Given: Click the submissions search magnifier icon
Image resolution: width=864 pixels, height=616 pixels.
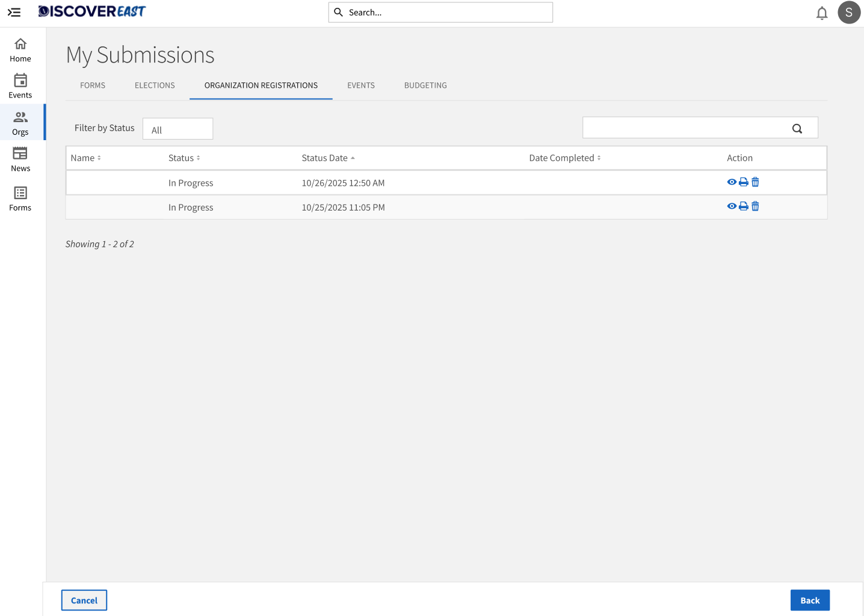Looking at the screenshot, I should [x=797, y=128].
